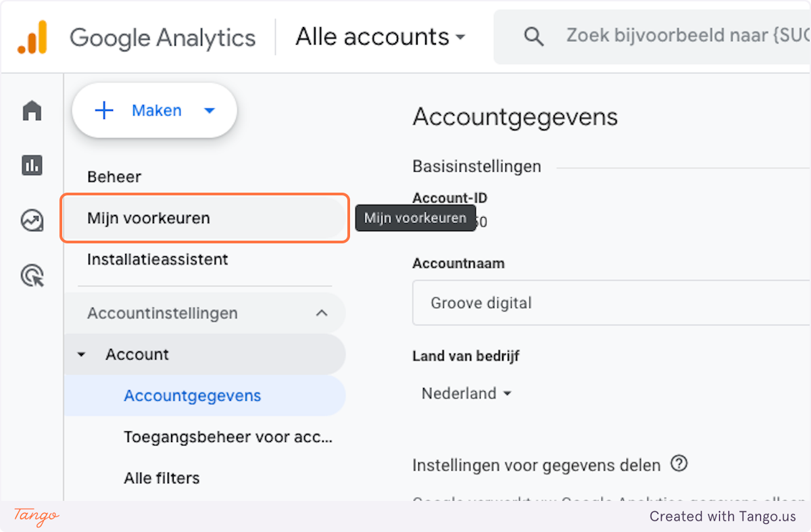The height and width of the screenshot is (532, 811).
Task: Open Toegangsbeheer voor accounts
Action: coord(228,437)
